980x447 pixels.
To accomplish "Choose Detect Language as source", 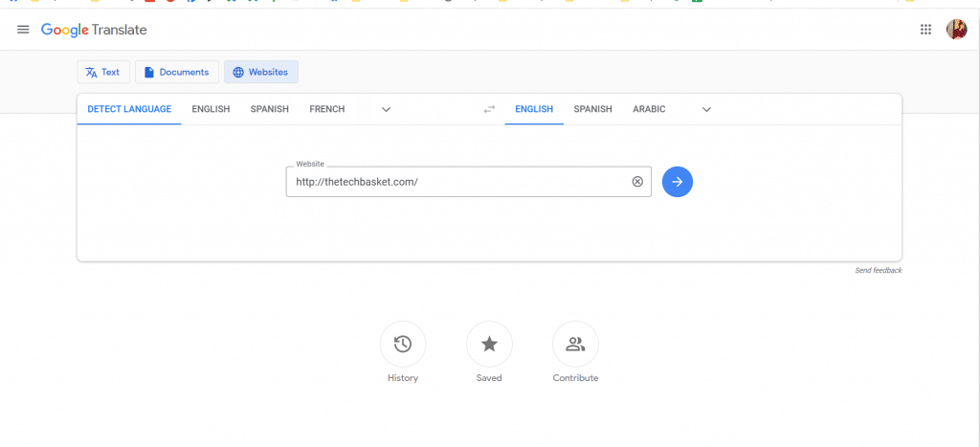I will coord(129,109).
